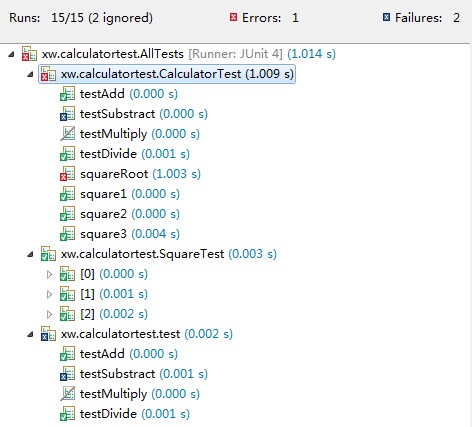Viewport: 472px width, 427px height.
Task: Click the ignored testMultiply icon under CalculatorTest
Action: point(67,134)
